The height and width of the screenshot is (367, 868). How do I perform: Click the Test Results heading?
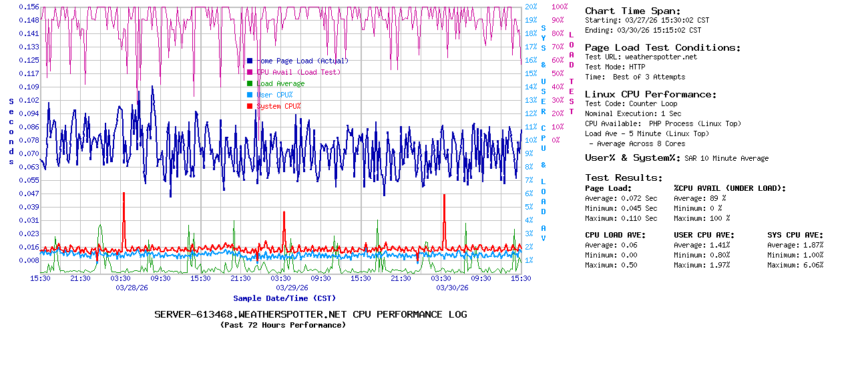[624, 177]
